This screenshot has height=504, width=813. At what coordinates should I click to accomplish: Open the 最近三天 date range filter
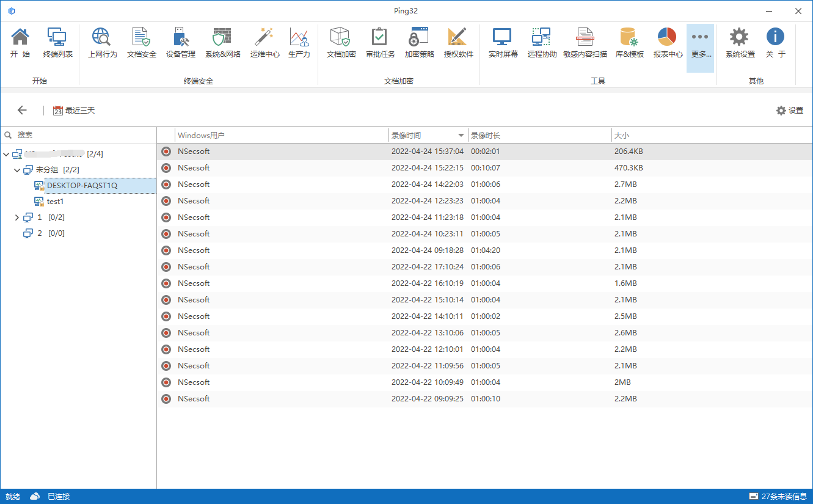click(74, 111)
